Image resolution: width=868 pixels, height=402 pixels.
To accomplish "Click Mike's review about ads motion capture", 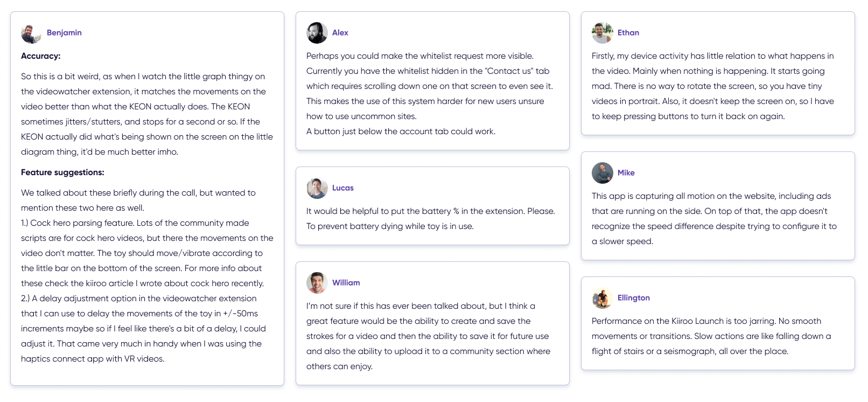I will (x=713, y=219).
